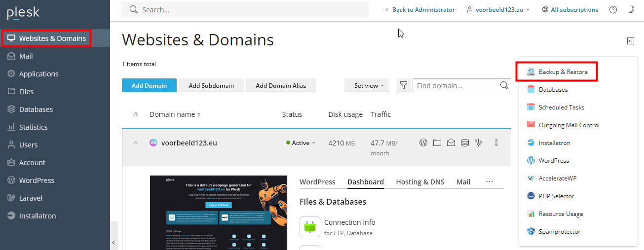
Task: Collapse the voorbeeld123.eu row chevron
Action: (x=136, y=143)
